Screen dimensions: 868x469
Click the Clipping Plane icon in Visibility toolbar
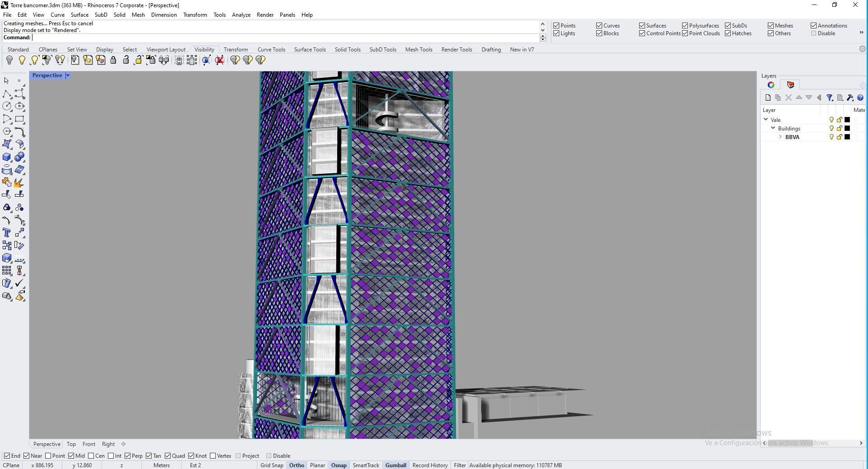pyautogui.click(x=206, y=60)
